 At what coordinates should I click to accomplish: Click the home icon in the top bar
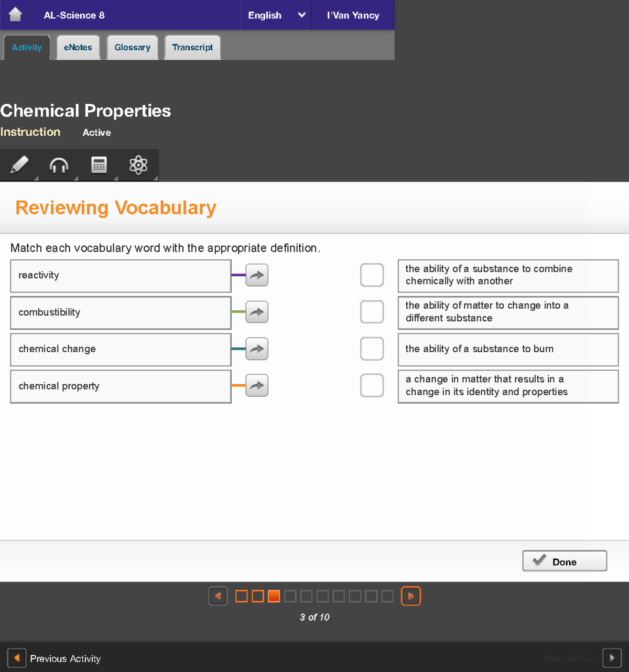(x=15, y=15)
